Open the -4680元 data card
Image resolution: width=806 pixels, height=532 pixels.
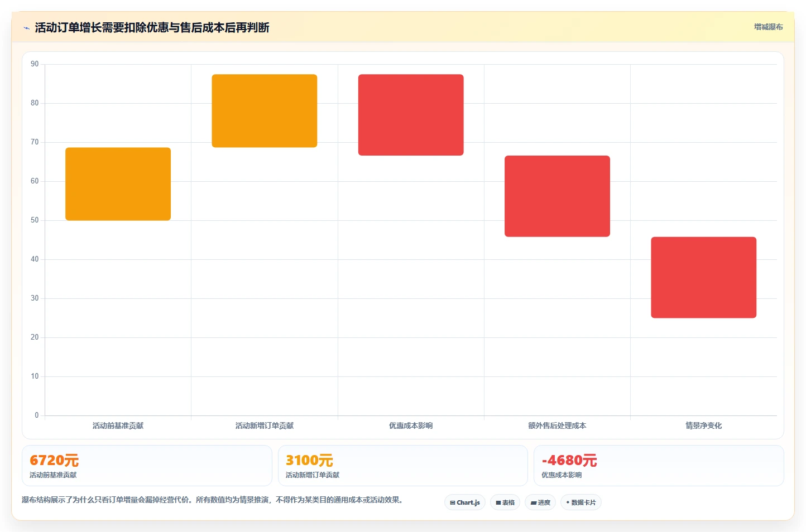coord(659,466)
